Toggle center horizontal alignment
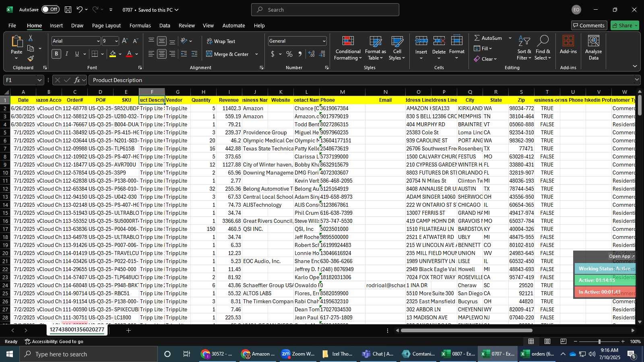 tap(162, 54)
